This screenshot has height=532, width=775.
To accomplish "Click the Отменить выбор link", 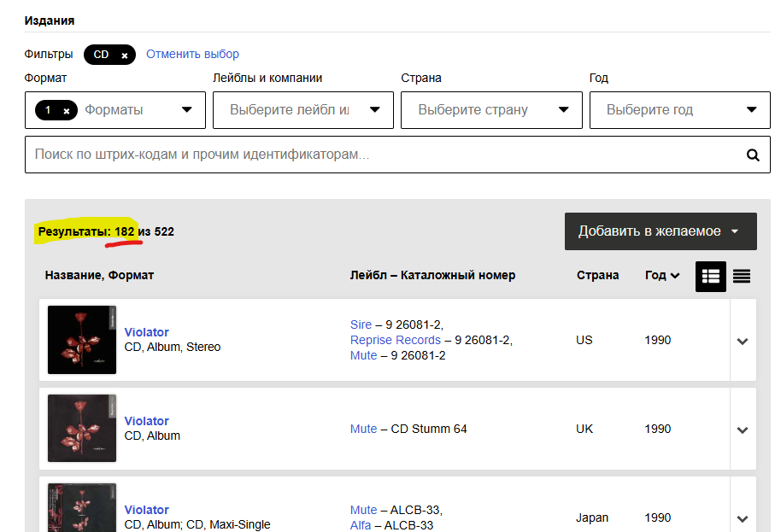I will (x=192, y=54).
